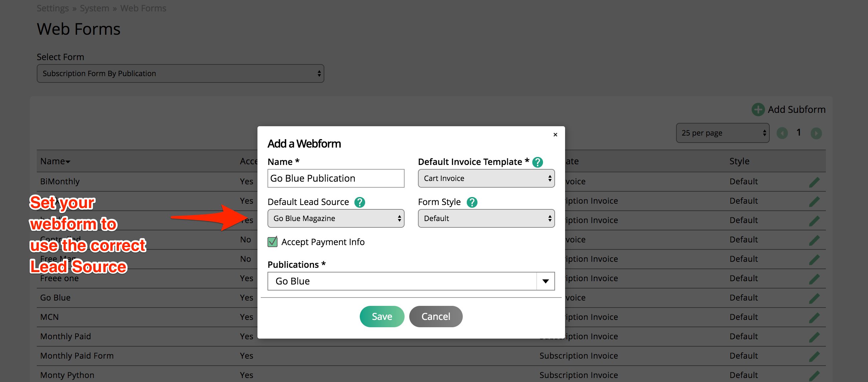Go to next page arrow
868x382 pixels.
(816, 133)
